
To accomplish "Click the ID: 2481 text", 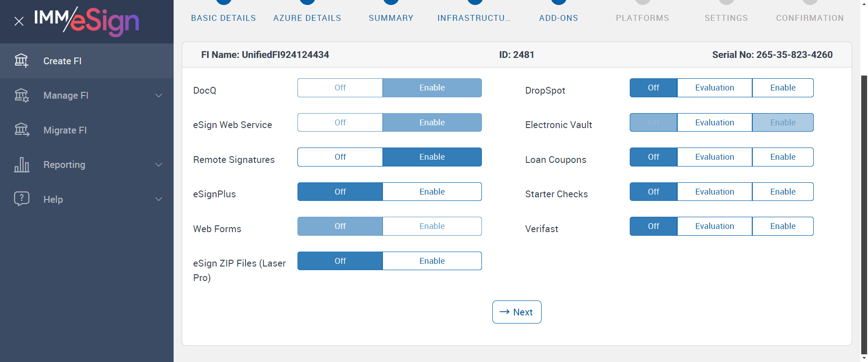I will click(517, 55).
